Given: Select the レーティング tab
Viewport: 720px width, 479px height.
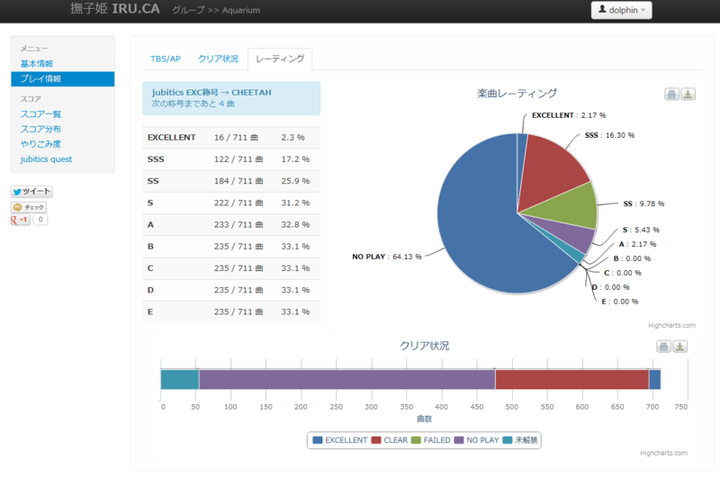Looking at the screenshot, I should click(280, 59).
